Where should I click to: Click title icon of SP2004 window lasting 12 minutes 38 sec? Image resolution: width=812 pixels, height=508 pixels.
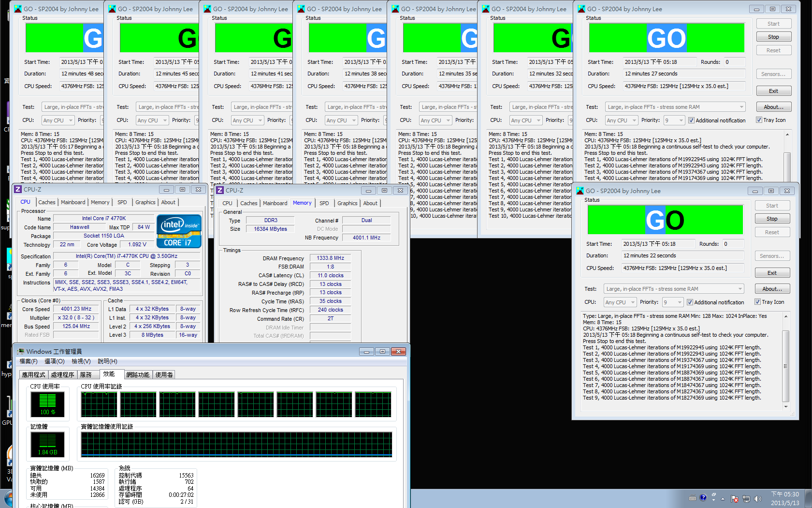[301, 9]
